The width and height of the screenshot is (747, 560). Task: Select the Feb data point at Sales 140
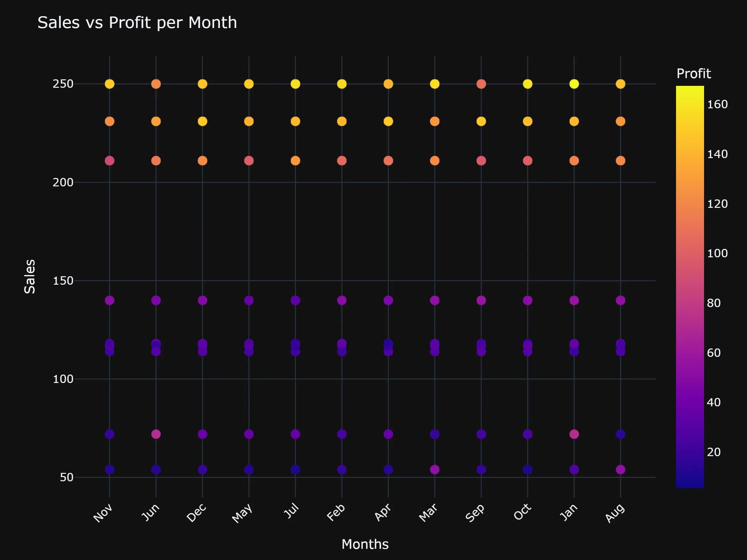[342, 300]
